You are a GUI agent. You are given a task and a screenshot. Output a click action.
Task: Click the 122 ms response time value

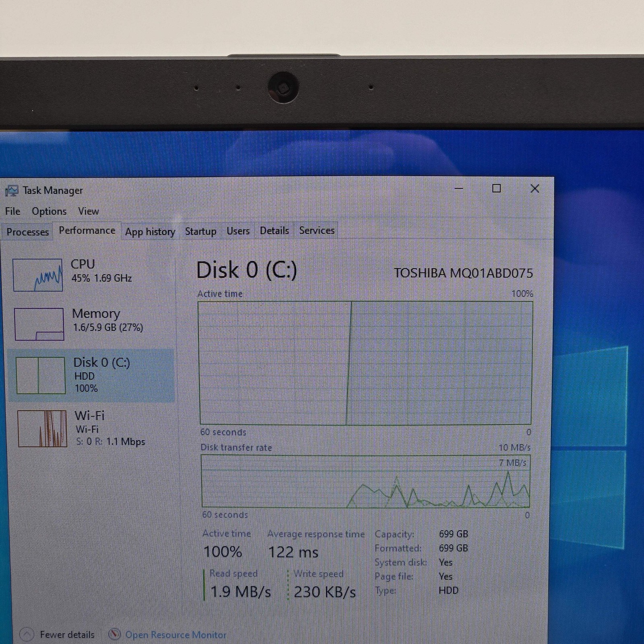coord(293,552)
